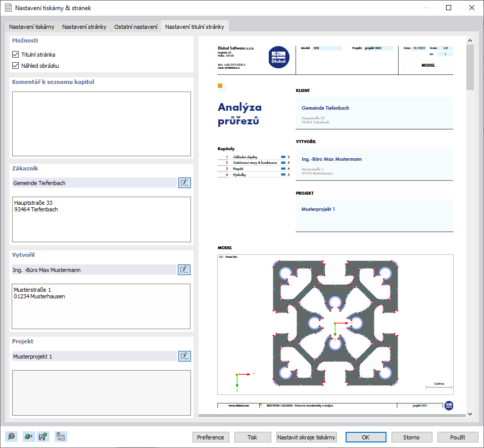The image size is (484, 448).
Task: Toggle the Náhled obrázku checkbox
Action: click(16, 66)
